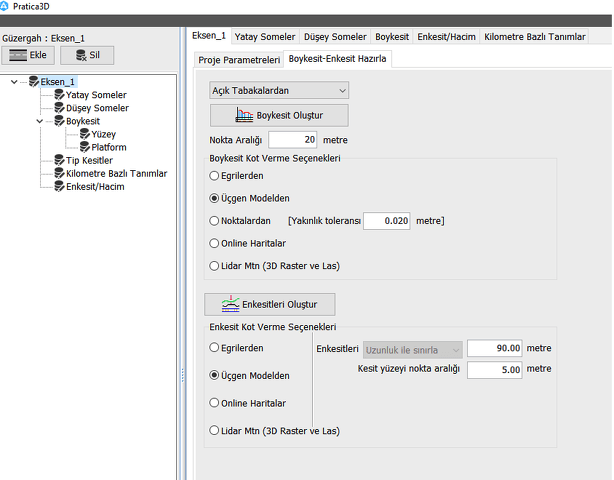
Task: Switch to the Kilometre Bazlı Tanımlar tab
Action: point(534,37)
